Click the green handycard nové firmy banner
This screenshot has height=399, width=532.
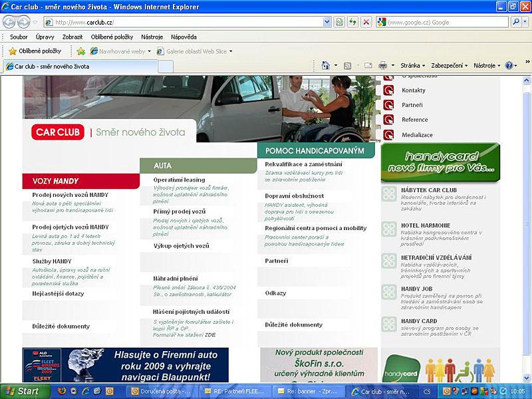point(440,162)
